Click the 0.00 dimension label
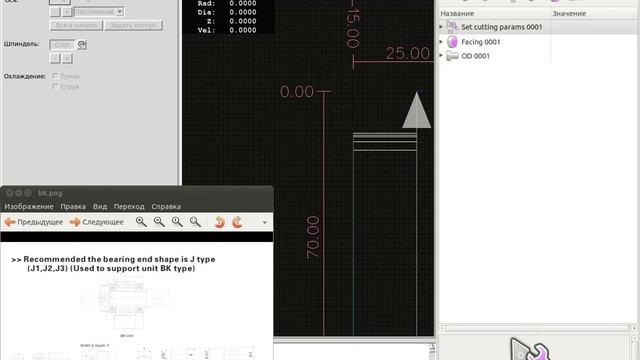Viewport: 640px width, 360px height. (297, 91)
